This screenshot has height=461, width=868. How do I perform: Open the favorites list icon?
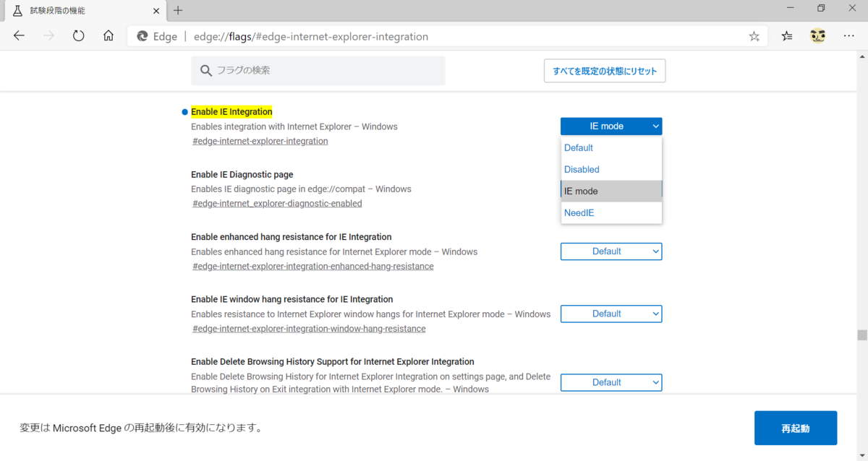[x=787, y=36]
